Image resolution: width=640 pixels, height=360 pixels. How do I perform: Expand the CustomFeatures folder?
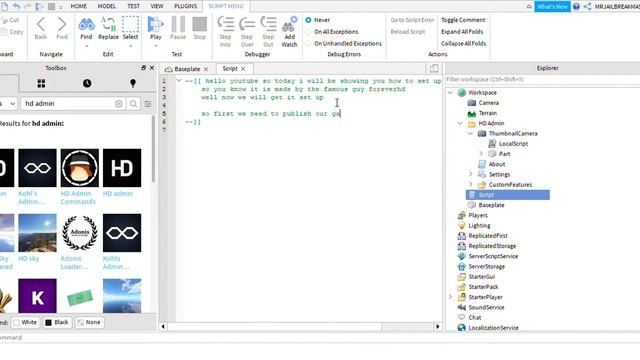tap(471, 184)
